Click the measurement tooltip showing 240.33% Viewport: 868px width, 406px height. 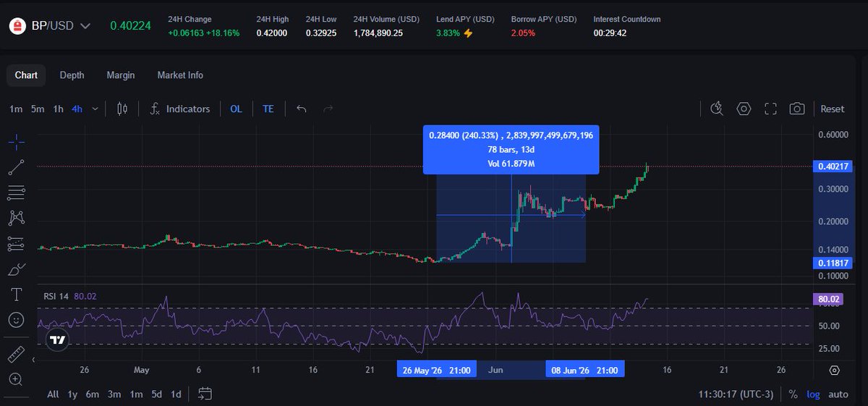[511, 150]
